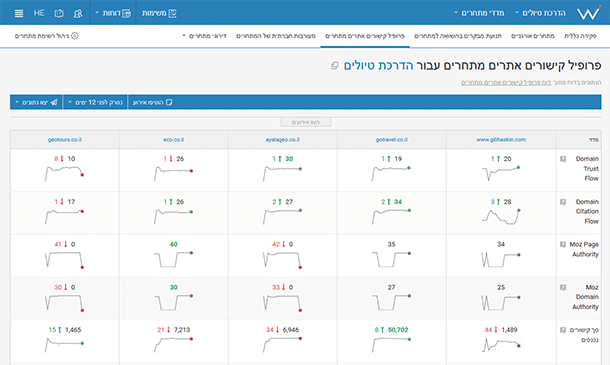Switch to the מתחרים אורגניים tab
Viewport: 610px width, 365px height.
[x=533, y=36]
